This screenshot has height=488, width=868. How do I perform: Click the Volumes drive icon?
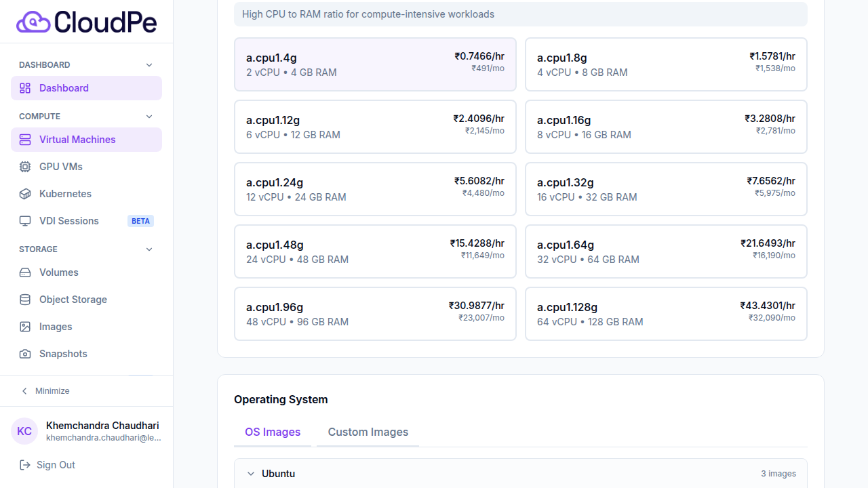[25, 272]
